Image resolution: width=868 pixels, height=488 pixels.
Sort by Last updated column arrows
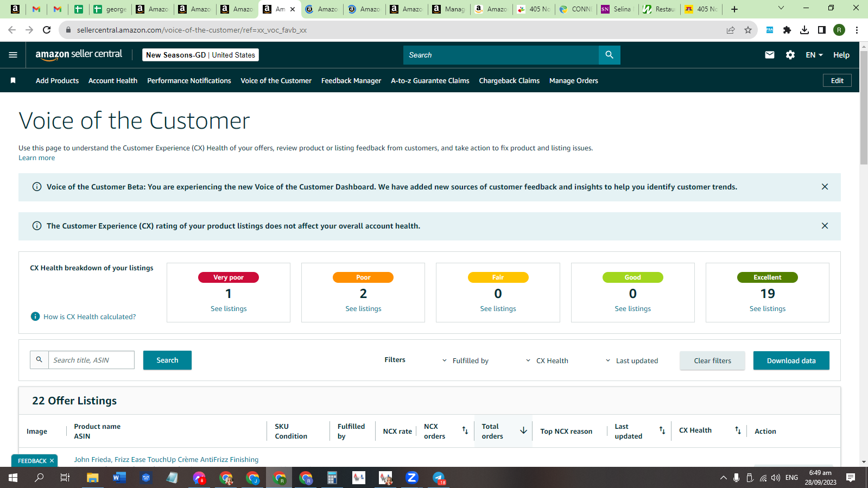[662, 430]
